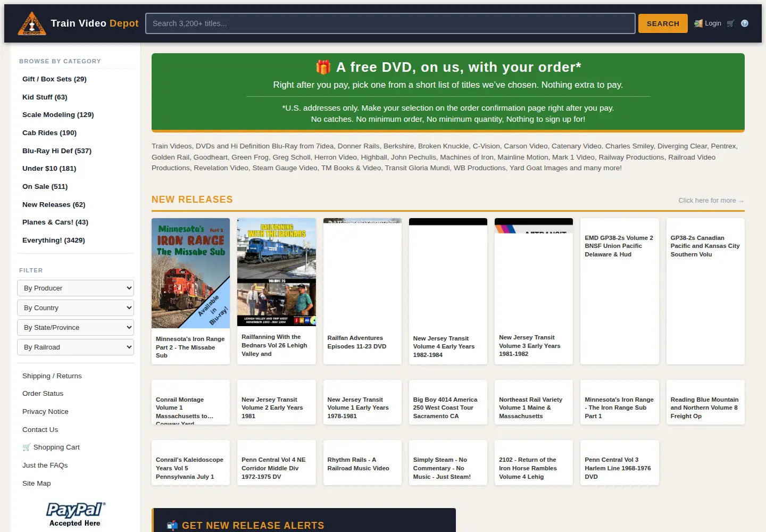Click the Train Video Depot site title
This screenshot has height=532, width=766.
95,23
